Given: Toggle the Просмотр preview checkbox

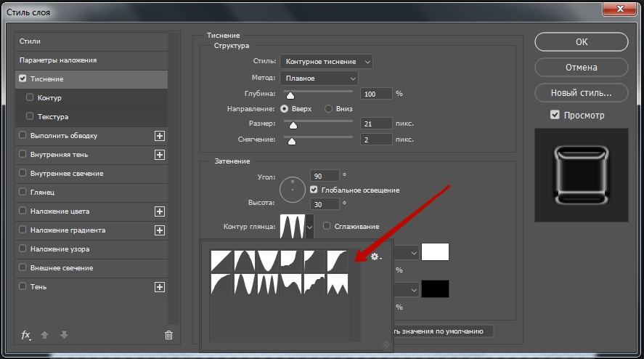Looking at the screenshot, I should [555, 115].
